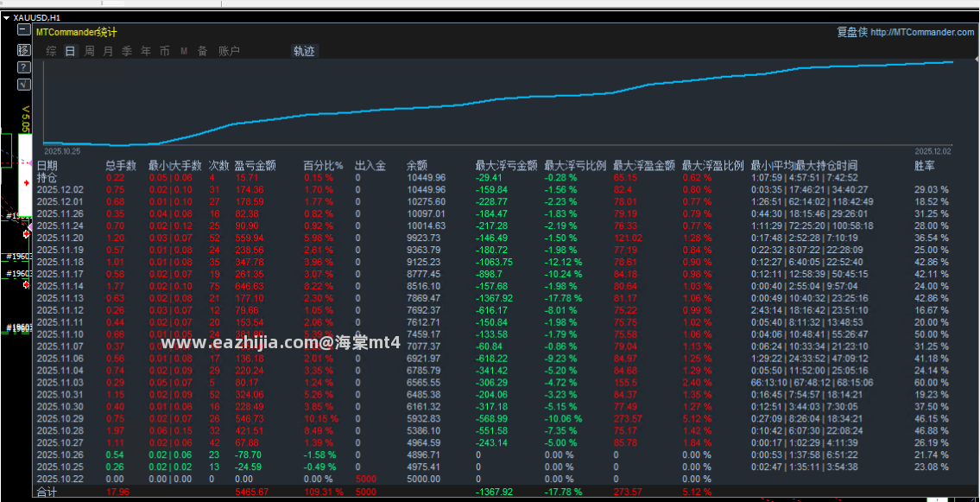The height and width of the screenshot is (502, 980).
Task: Click total lots 17.96 in totals row
Action: coord(118,492)
